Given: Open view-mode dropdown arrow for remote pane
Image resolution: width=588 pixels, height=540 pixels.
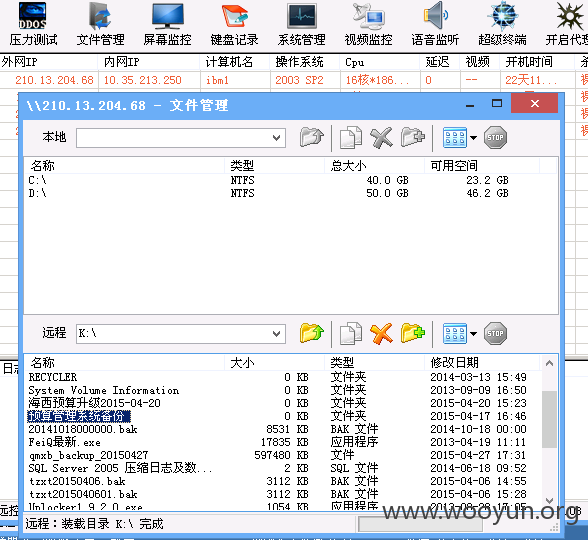Looking at the screenshot, I should [474, 333].
